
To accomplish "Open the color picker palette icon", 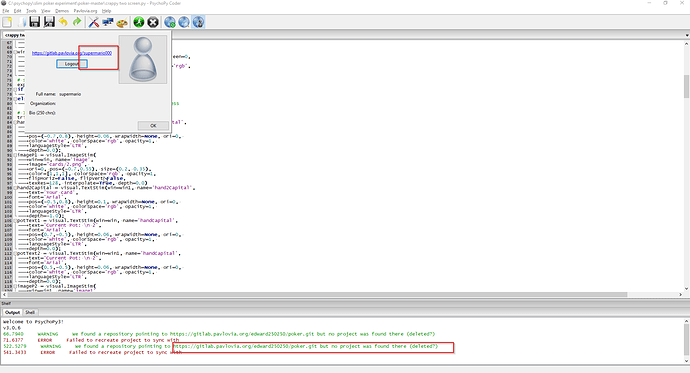I will point(122,22).
